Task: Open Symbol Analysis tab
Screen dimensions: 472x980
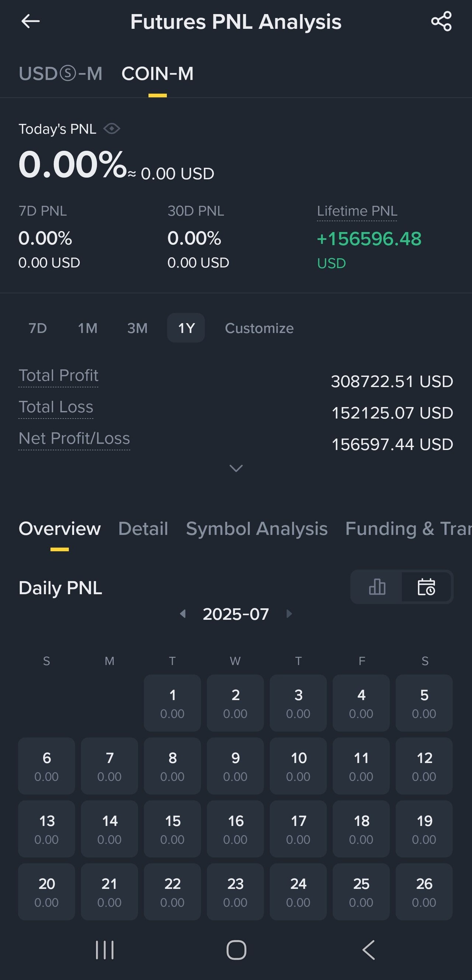Action: [256, 528]
